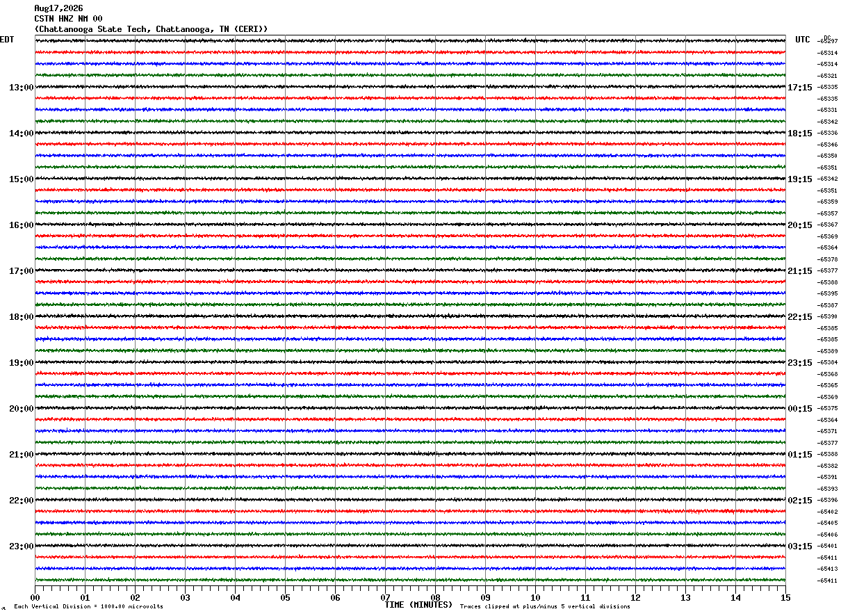Image resolution: width=841 pixels, height=616 pixels.
Task: Click the 17:15 UTC time label
Action: (x=800, y=88)
